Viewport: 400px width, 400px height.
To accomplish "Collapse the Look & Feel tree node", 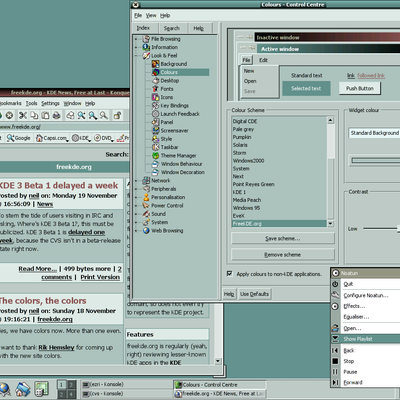I will coord(136,56).
